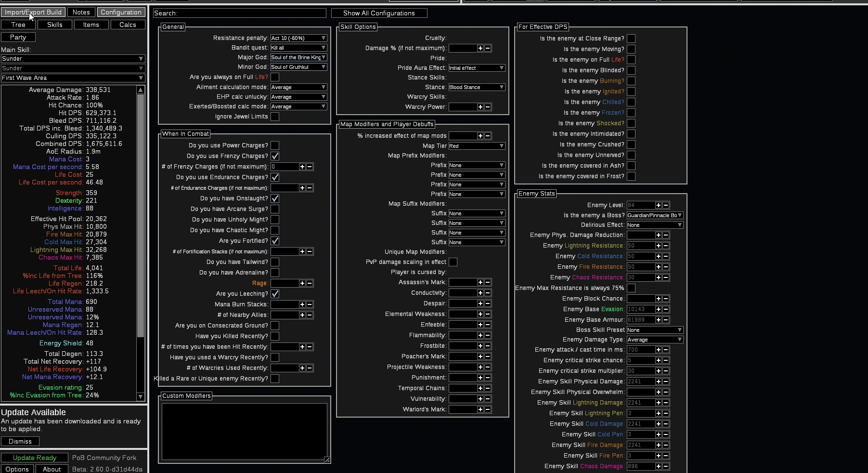The height and width of the screenshot is (473, 868).
Task: Uncheck Are you Fortified checkbox
Action: pyautogui.click(x=275, y=241)
